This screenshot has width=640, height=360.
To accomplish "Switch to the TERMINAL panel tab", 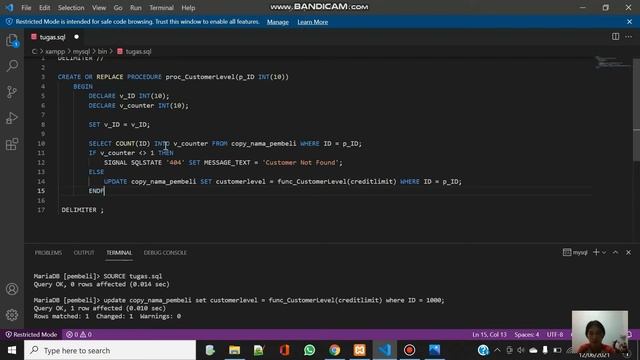I will click(119, 253).
